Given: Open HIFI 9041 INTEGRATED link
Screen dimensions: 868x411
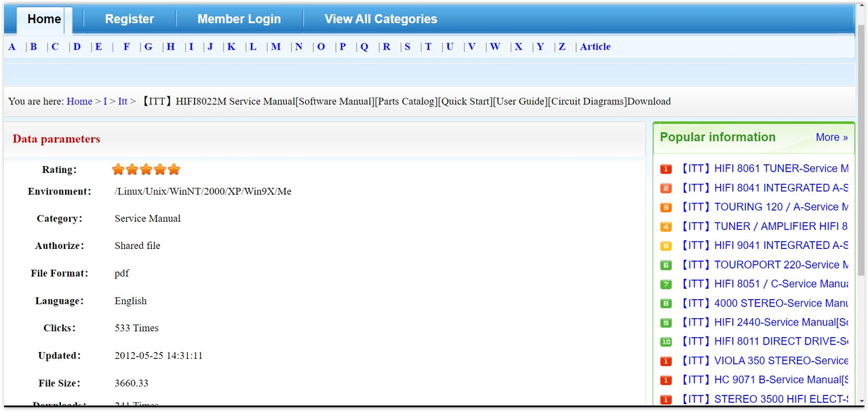Looking at the screenshot, I should (x=764, y=246).
